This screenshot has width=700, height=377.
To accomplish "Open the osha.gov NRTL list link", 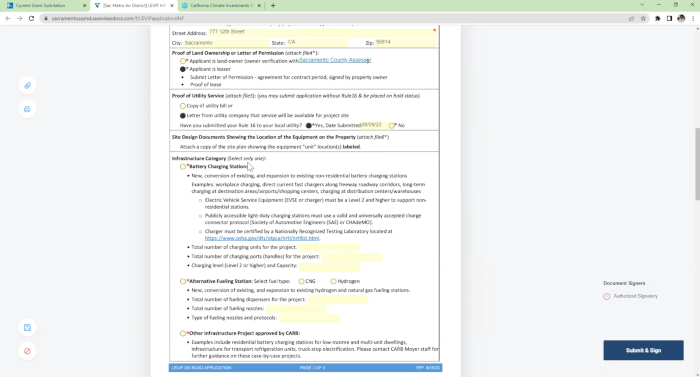I will [x=262, y=238].
